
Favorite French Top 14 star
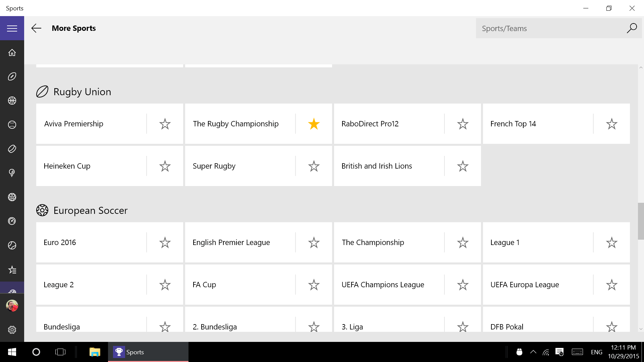pyautogui.click(x=612, y=124)
